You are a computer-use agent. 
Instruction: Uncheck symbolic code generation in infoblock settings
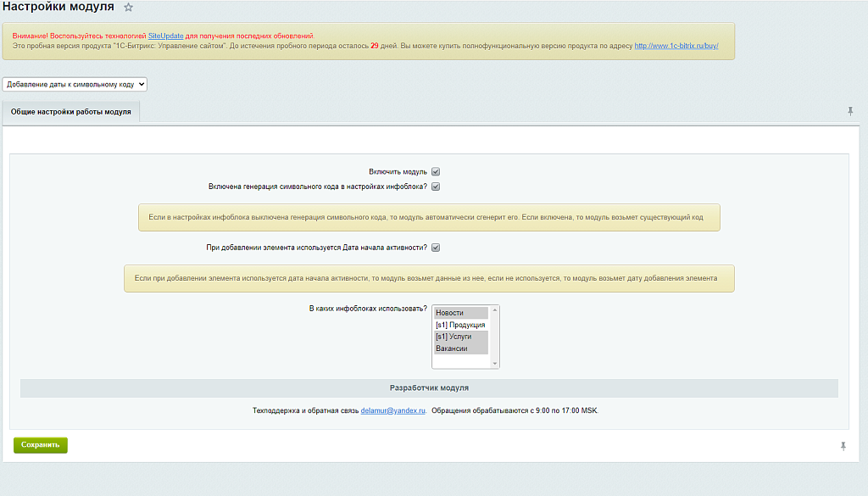click(x=436, y=187)
